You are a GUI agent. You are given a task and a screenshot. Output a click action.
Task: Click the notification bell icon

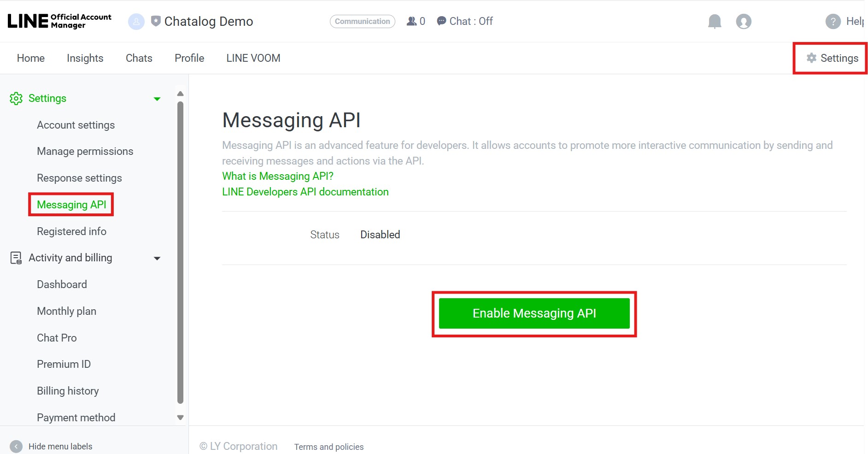[714, 21]
